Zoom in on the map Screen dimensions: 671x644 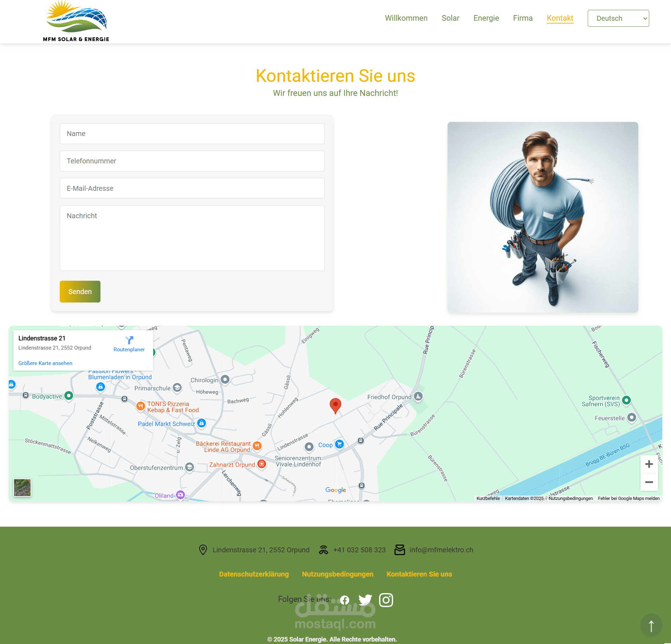pyautogui.click(x=649, y=464)
